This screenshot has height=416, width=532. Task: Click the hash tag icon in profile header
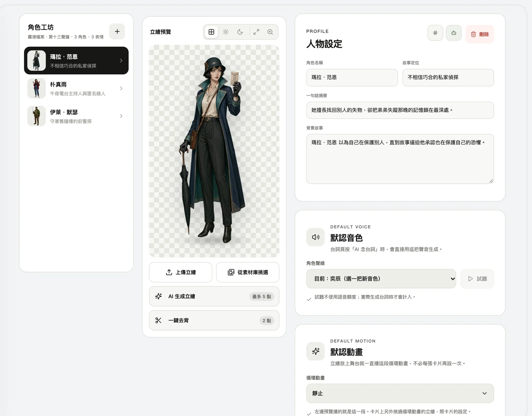pyautogui.click(x=435, y=33)
